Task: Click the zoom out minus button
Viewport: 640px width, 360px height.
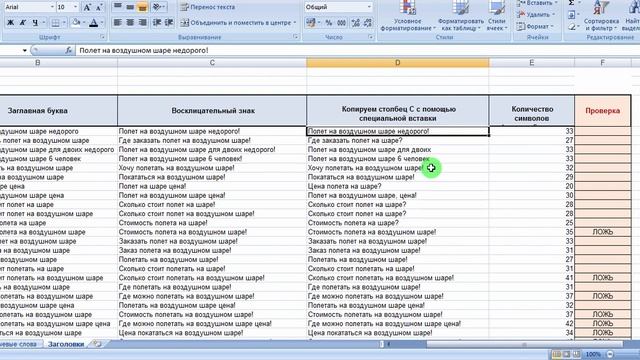Action: 610,354
